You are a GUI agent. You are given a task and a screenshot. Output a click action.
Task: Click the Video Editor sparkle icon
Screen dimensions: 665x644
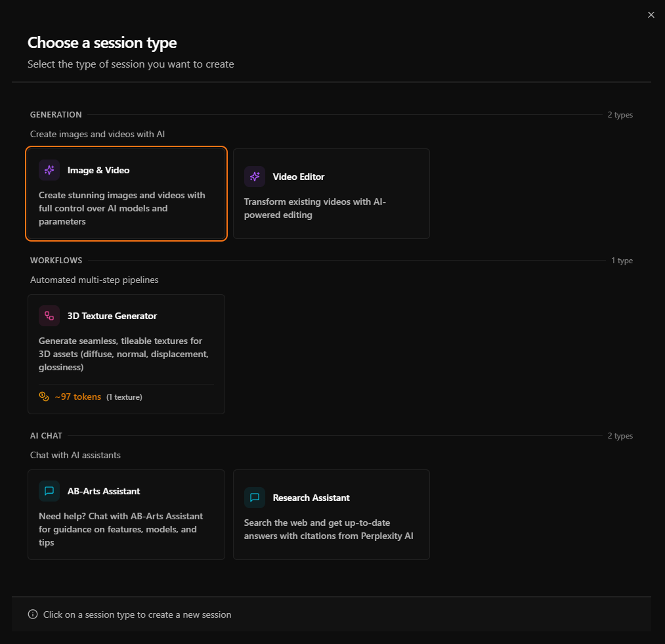point(255,177)
